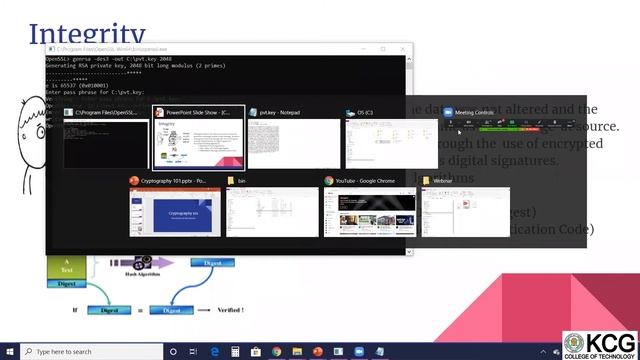Open the Windows Start menu
640x360 pixels.
pyautogui.click(x=10, y=351)
